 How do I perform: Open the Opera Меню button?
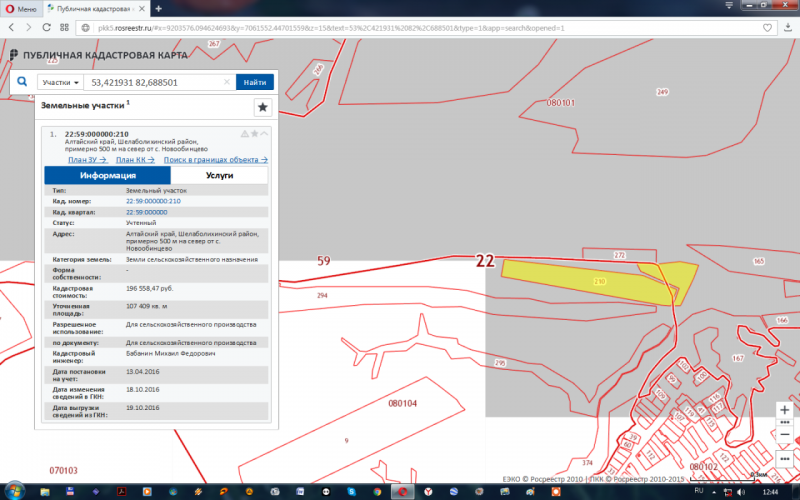pyautogui.click(x=21, y=9)
